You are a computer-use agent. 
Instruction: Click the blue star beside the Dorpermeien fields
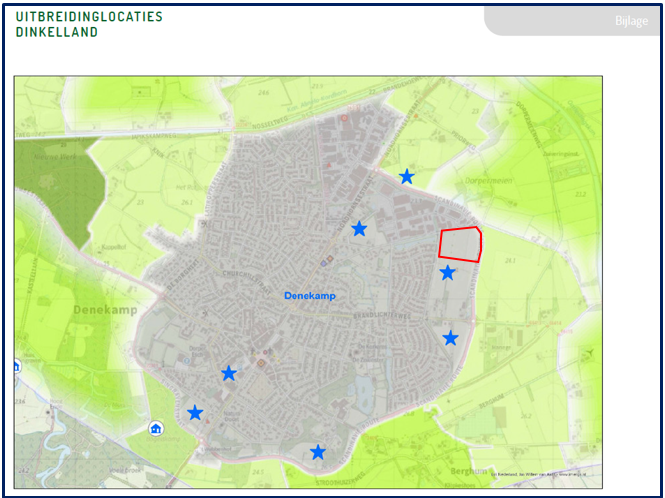[407, 176]
